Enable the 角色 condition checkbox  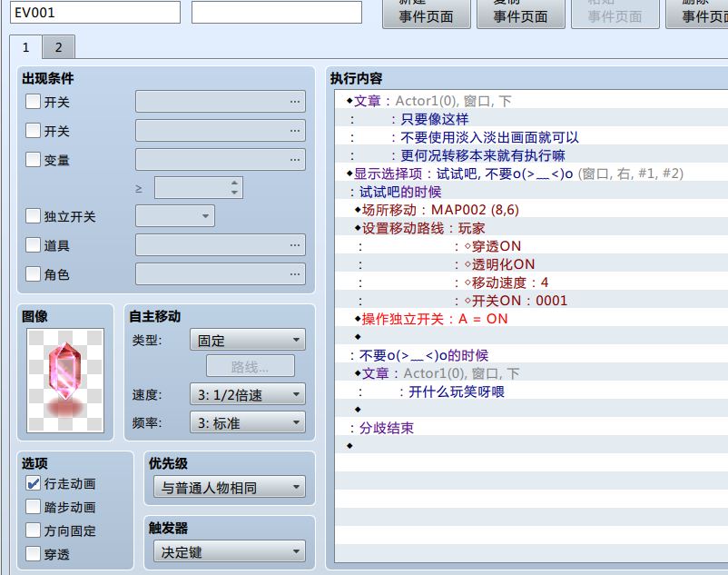tap(33, 274)
